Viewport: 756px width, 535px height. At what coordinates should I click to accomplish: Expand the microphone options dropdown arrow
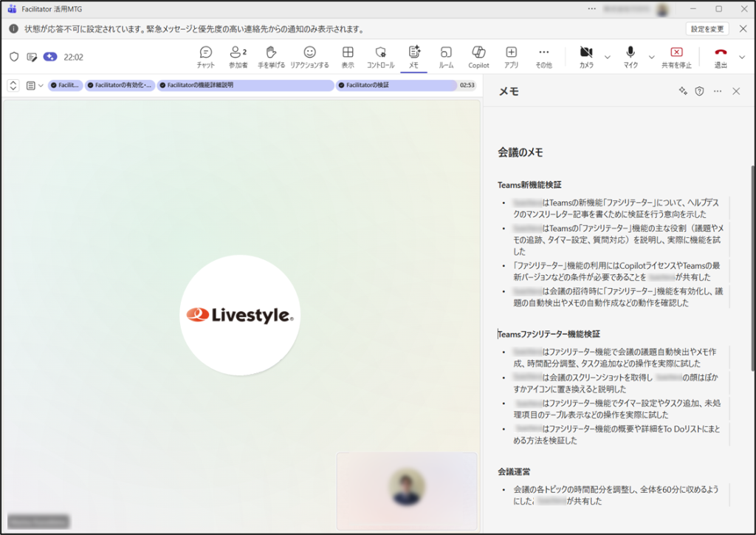(x=651, y=57)
